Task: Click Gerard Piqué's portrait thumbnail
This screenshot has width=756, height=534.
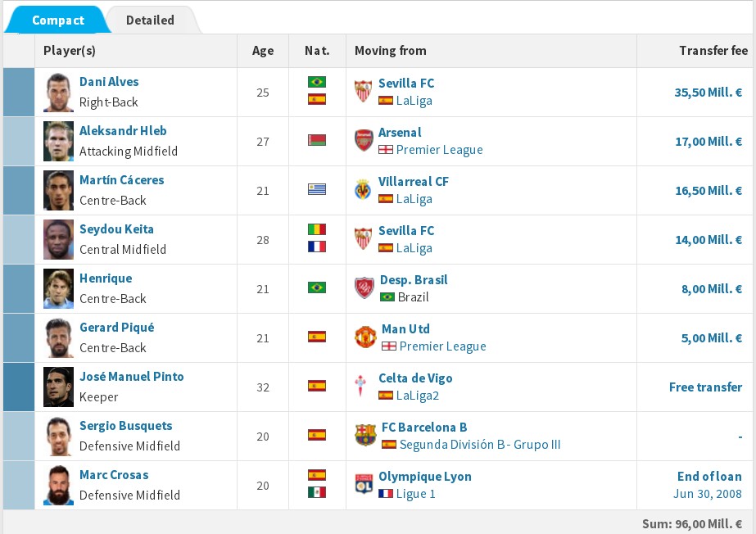Action: (59, 337)
